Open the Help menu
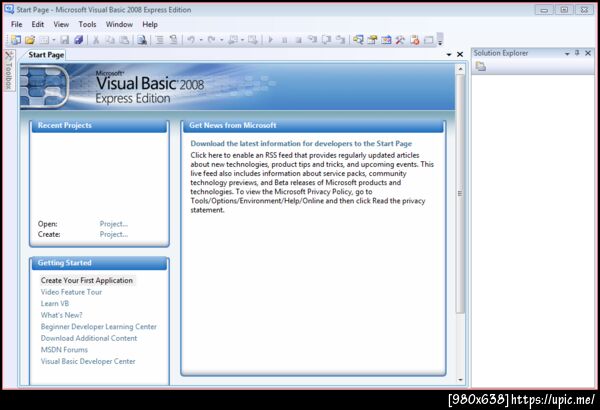 (x=150, y=24)
